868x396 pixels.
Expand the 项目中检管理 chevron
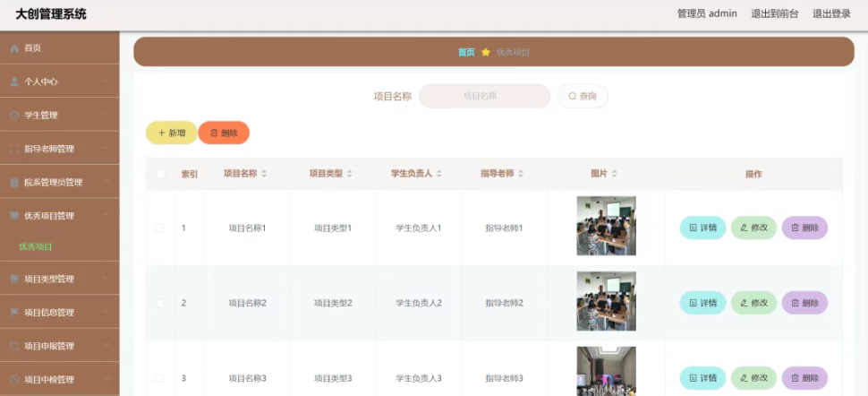click(106, 380)
